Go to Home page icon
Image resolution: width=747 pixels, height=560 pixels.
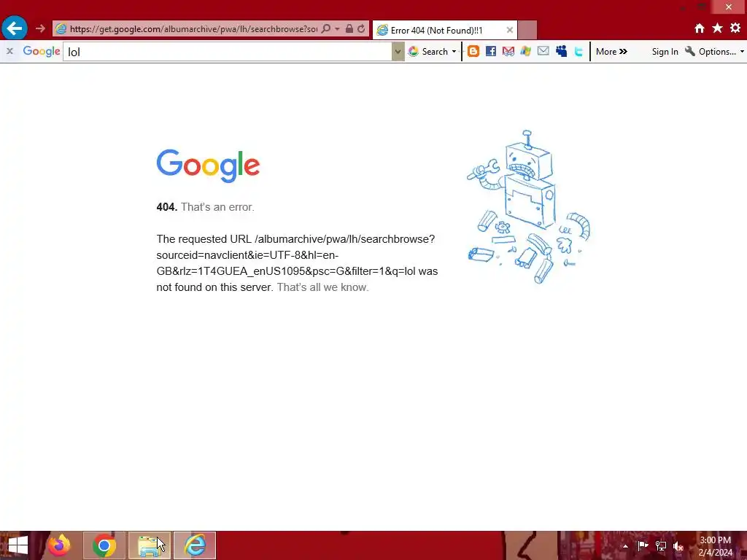(700, 28)
